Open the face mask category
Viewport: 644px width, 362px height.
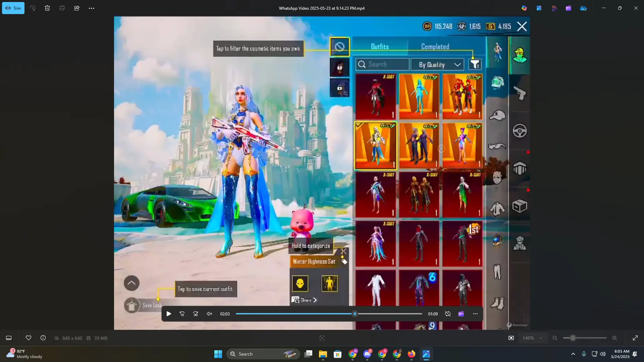click(497, 177)
